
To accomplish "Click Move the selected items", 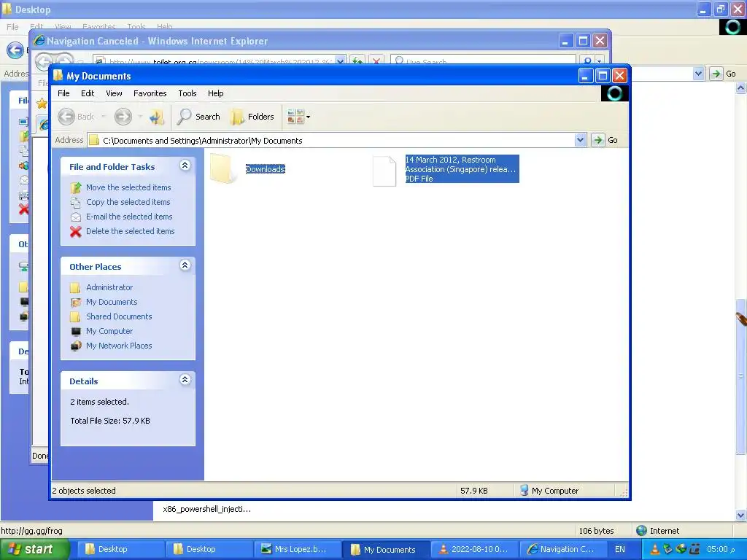I will click(128, 187).
